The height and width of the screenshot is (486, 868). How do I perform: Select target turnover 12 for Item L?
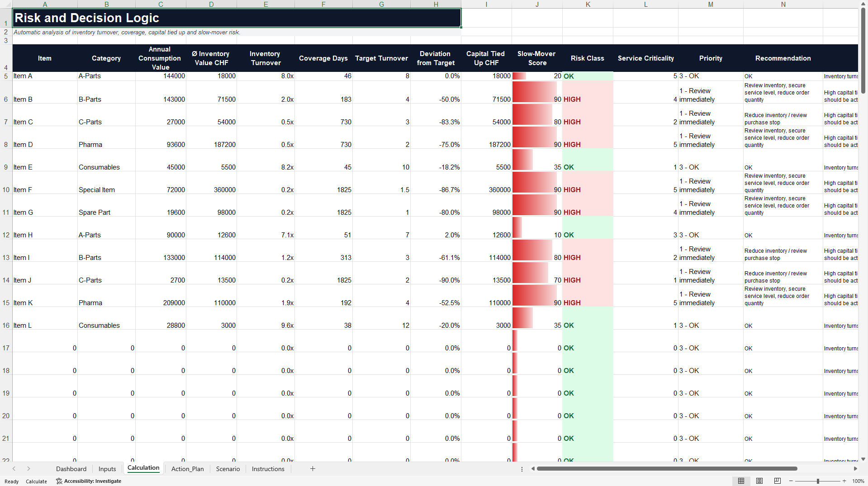coord(381,318)
